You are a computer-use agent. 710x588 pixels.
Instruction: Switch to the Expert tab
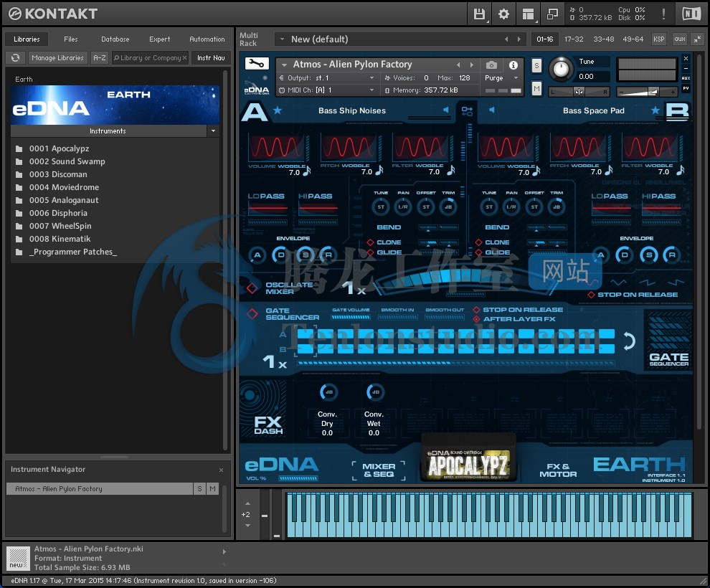pos(160,39)
